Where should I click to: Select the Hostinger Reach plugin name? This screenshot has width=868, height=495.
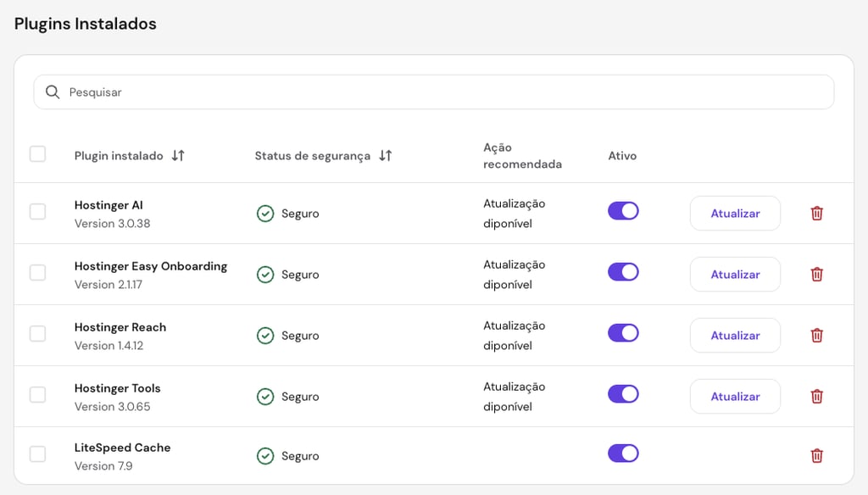pyautogui.click(x=120, y=327)
